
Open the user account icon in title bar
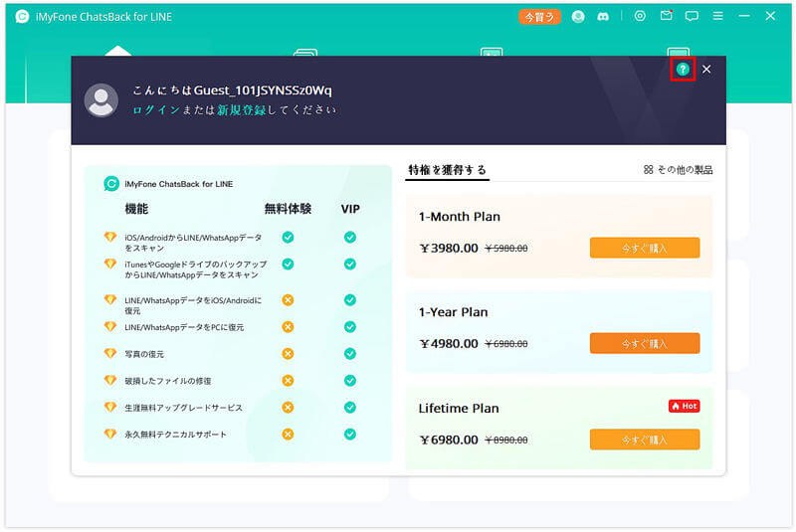pos(578,17)
